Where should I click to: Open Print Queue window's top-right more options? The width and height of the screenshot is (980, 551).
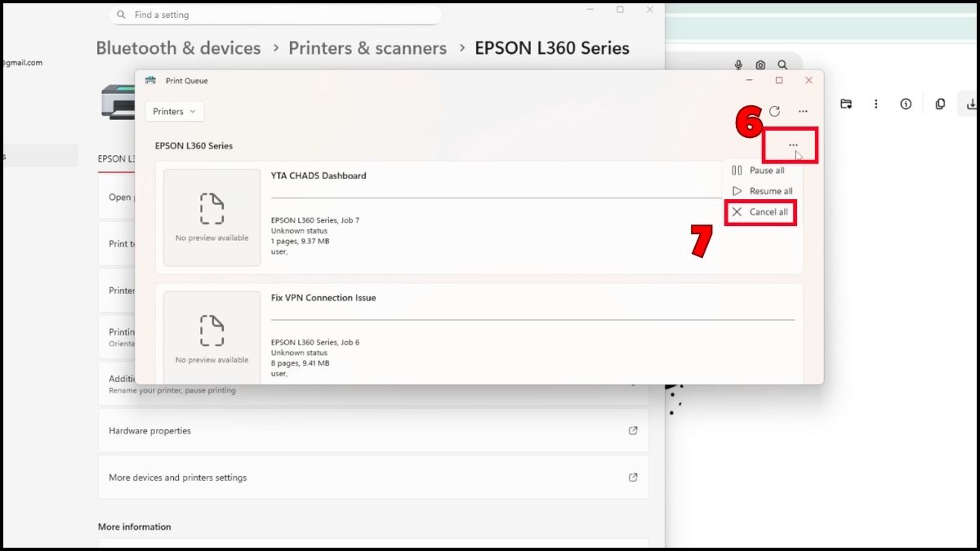(x=803, y=111)
